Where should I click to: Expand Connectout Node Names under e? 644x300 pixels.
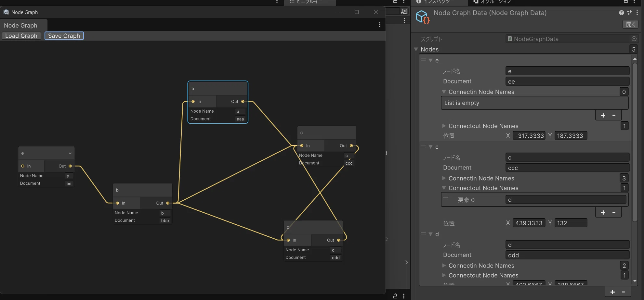pyautogui.click(x=444, y=126)
